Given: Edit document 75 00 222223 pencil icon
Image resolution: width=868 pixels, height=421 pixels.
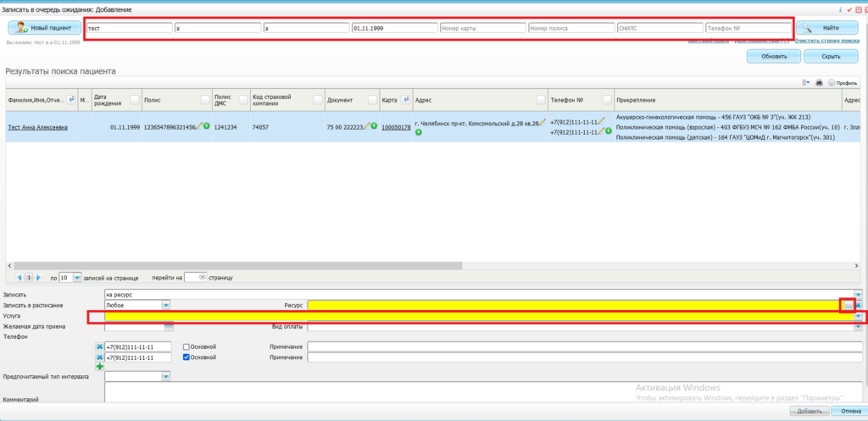Looking at the screenshot, I should click(x=366, y=125).
